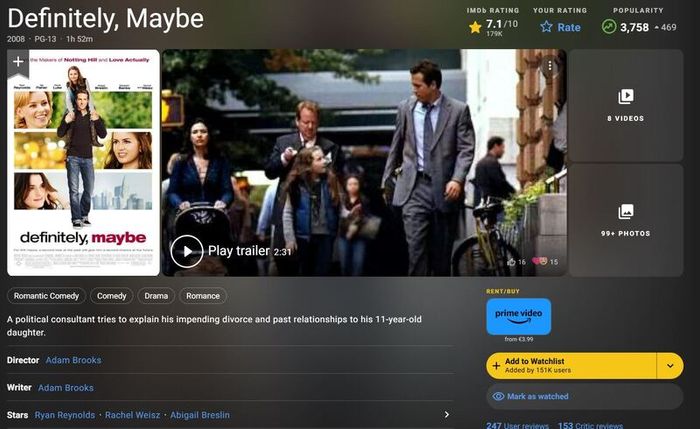Click the 7.1/10 IMDb rating value

(x=502, y=24)
